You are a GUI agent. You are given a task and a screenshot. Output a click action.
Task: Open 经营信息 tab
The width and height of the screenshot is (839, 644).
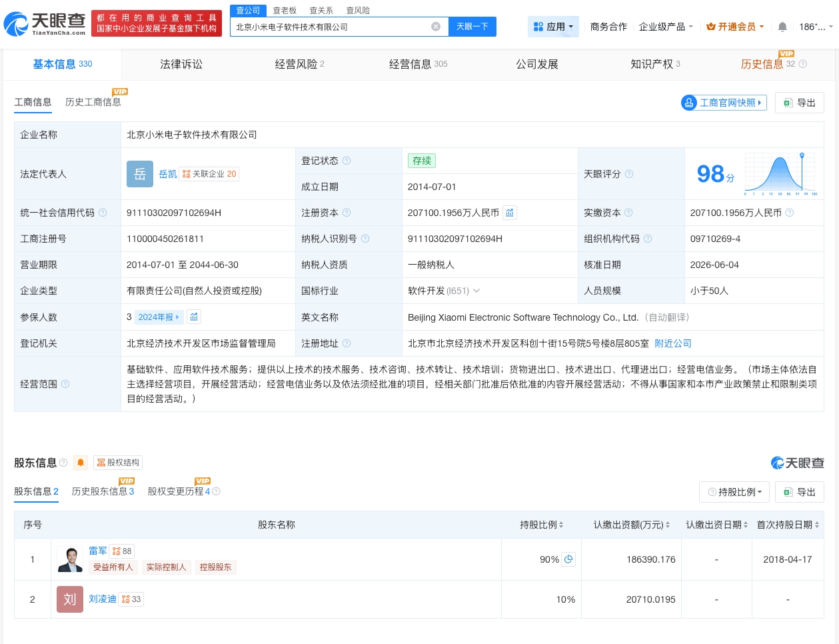418,64
